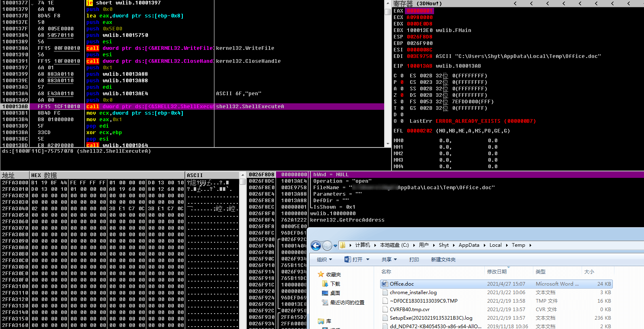Select the Office.doc file name
This screenshot has height=329, width=644.
(402, 284)
